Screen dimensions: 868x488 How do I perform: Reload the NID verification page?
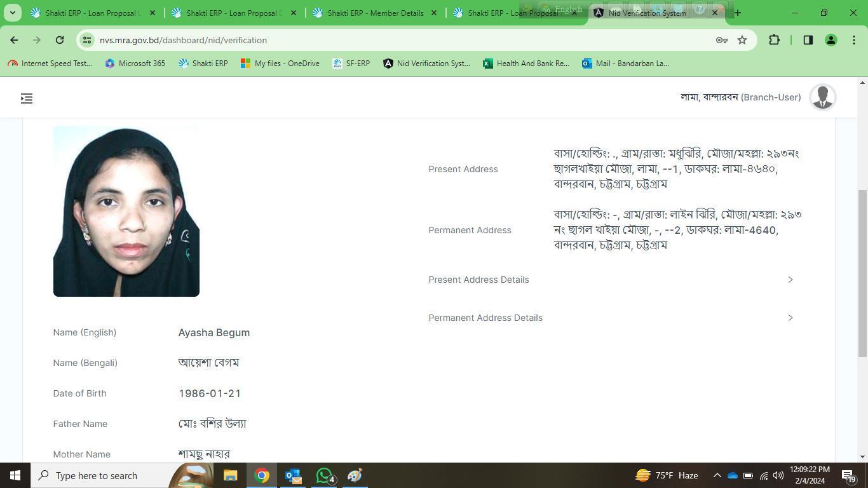coord(60,40)
